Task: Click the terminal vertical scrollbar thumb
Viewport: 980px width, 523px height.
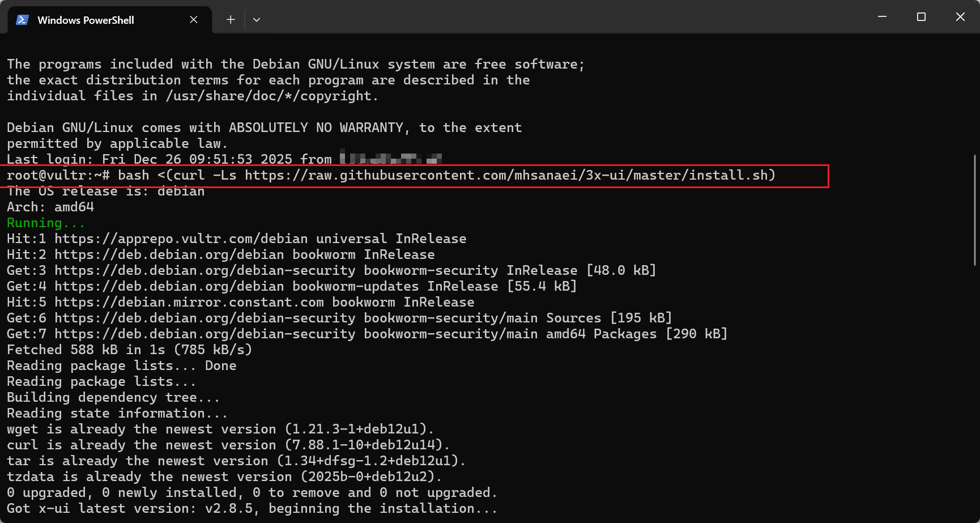Action: click(x=975, y=210)
